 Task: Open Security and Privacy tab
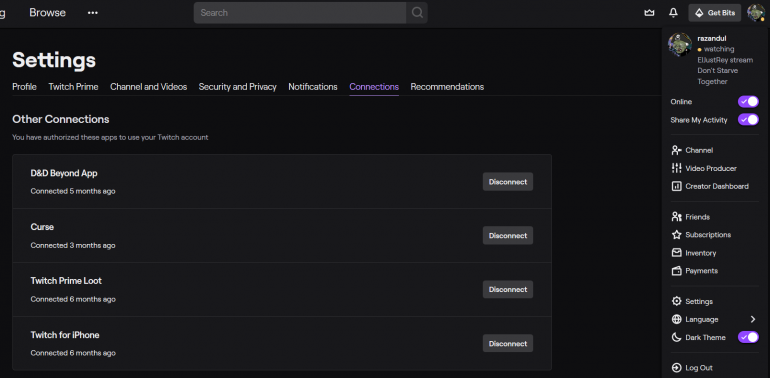coord(238,87)
